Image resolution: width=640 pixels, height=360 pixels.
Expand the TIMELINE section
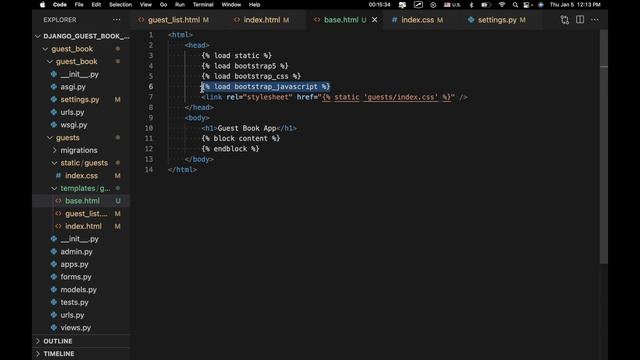pos(81,354)
